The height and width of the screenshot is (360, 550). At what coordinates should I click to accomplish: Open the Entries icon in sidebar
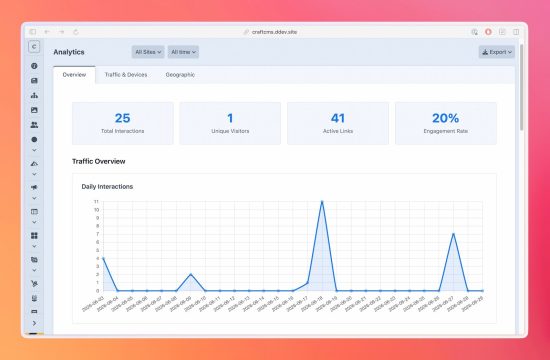coord(34,81)
